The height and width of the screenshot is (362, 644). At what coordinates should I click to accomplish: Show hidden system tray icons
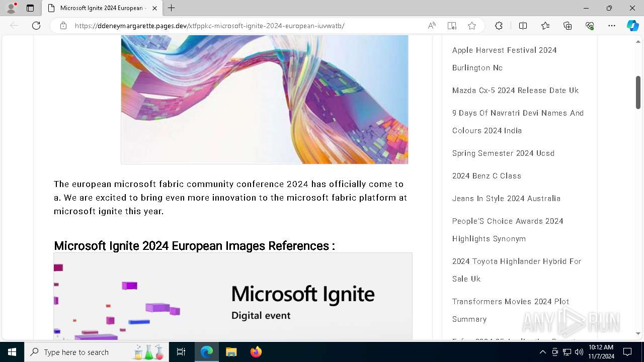pos(542,352)
